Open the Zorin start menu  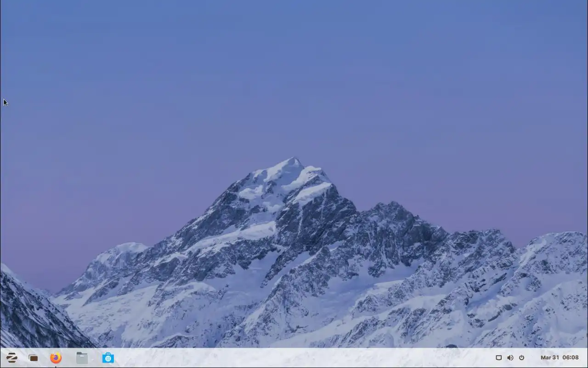point(11,357)
